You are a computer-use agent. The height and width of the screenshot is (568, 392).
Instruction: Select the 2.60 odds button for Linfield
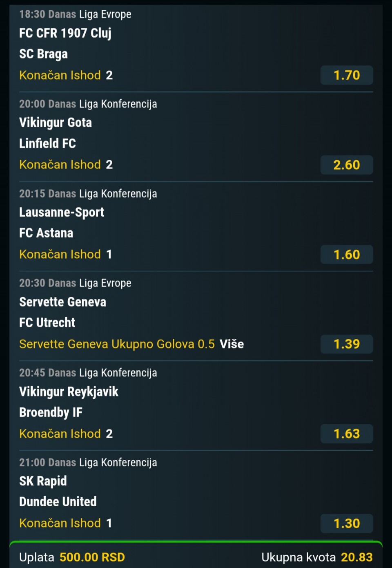347,165
